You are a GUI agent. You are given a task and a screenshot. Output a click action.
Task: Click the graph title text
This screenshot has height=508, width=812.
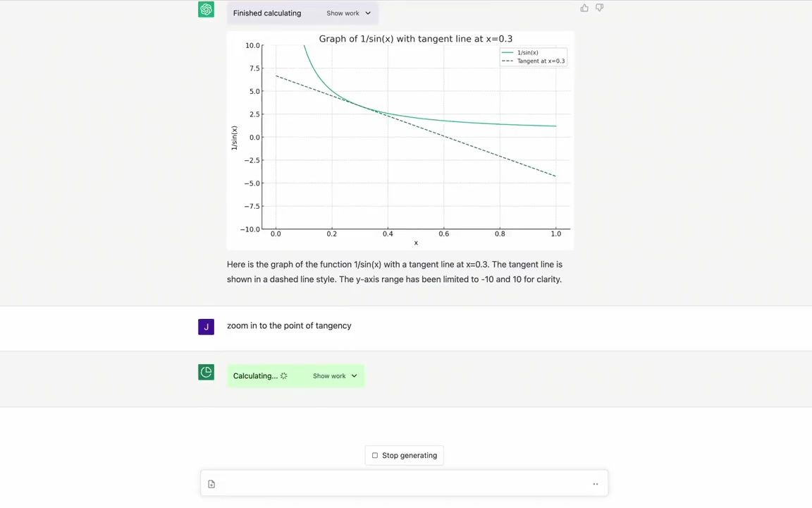[x=415, y=39]
